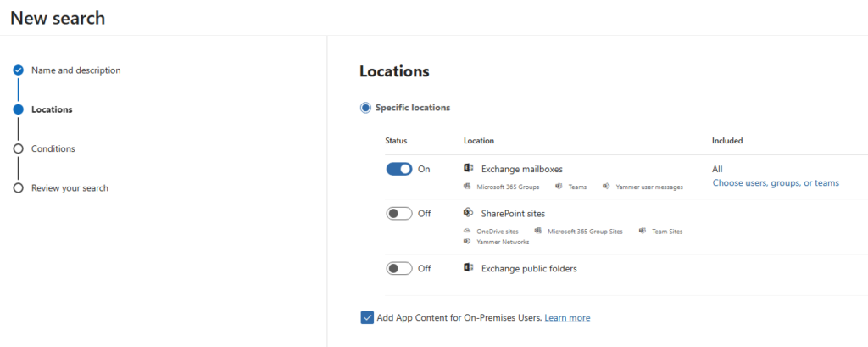Click the OneDrive sites text
This screenshot has width=868, height=347.
(x=498, y=232)
